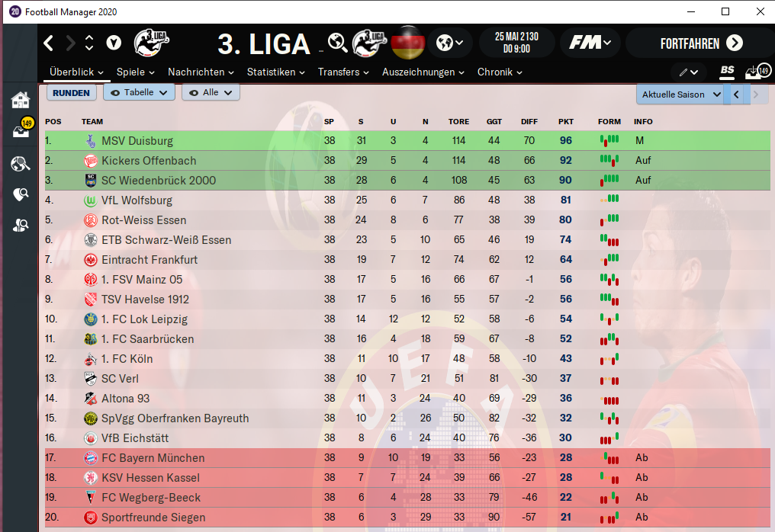
Task: Click the FC Bayern München crest
Action: pos(91,458)
